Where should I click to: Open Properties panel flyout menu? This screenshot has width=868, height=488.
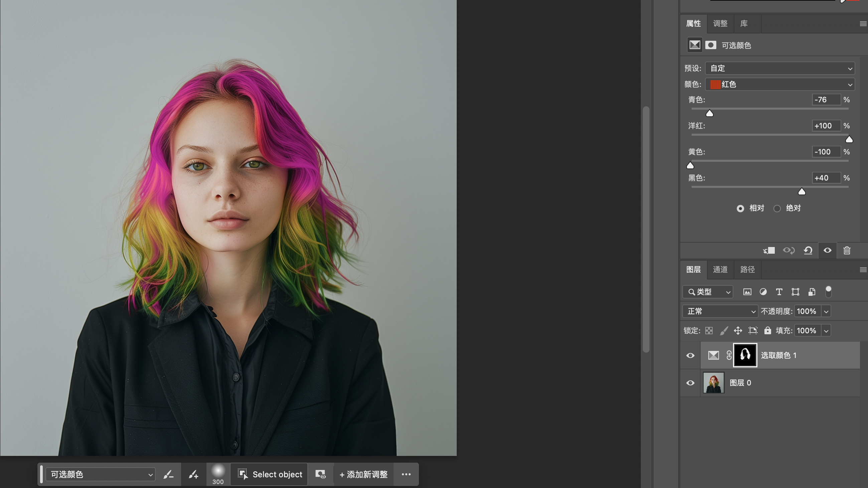pos(863,24)
